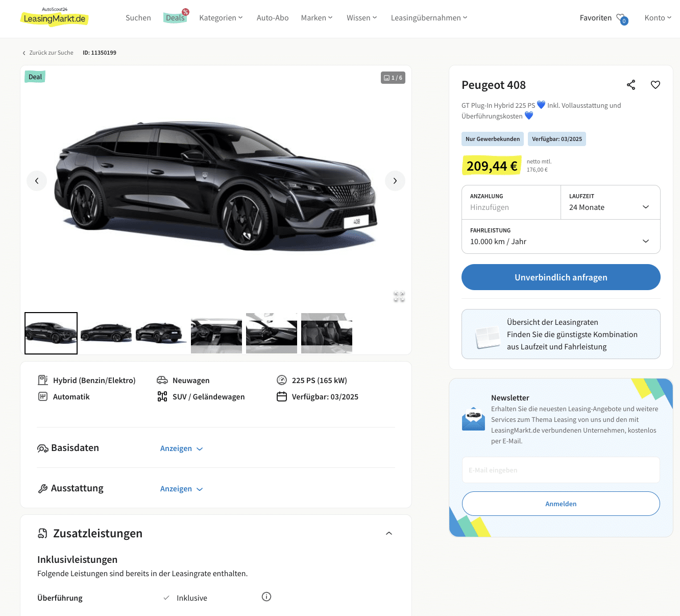Click the 225 PS speedometer icon
Image resolution: width=680 pixels, height=616 pixels.
coord(282,380)
